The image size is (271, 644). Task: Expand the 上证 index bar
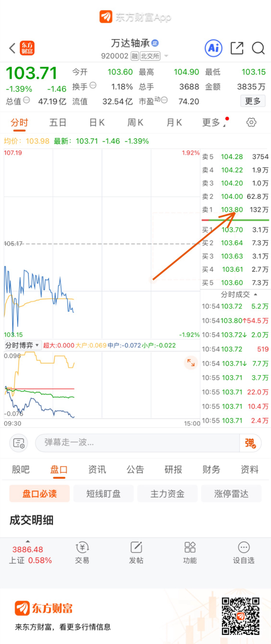[x=28, y=553]
